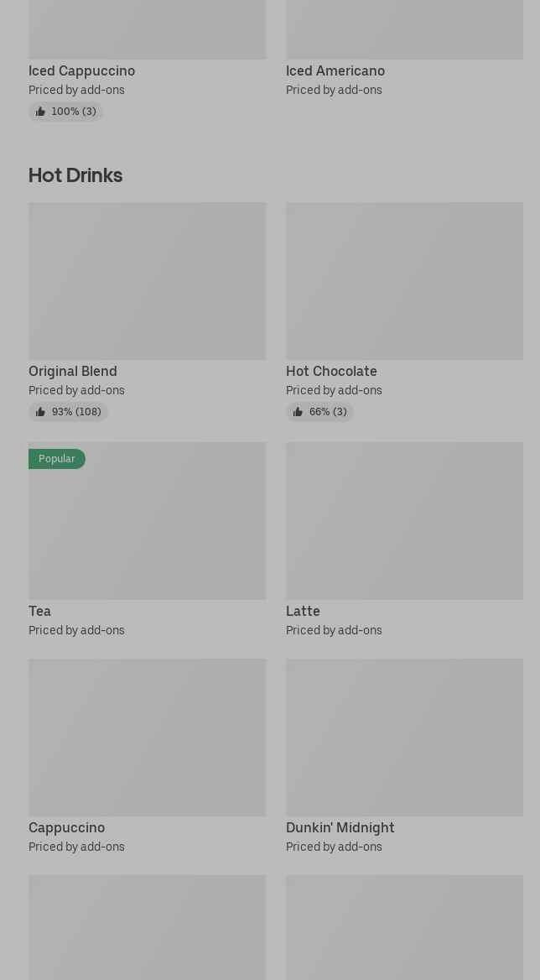Open the Dunkin' Midnight product image
Viewport: 540px width, 980px height.
[x=404, y=737]
